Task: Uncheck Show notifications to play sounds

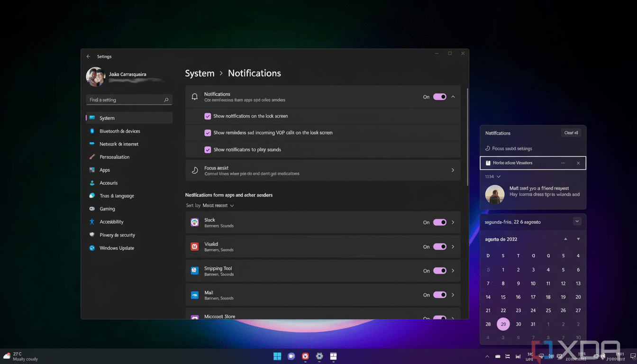Action: click(x=208, y=149)
